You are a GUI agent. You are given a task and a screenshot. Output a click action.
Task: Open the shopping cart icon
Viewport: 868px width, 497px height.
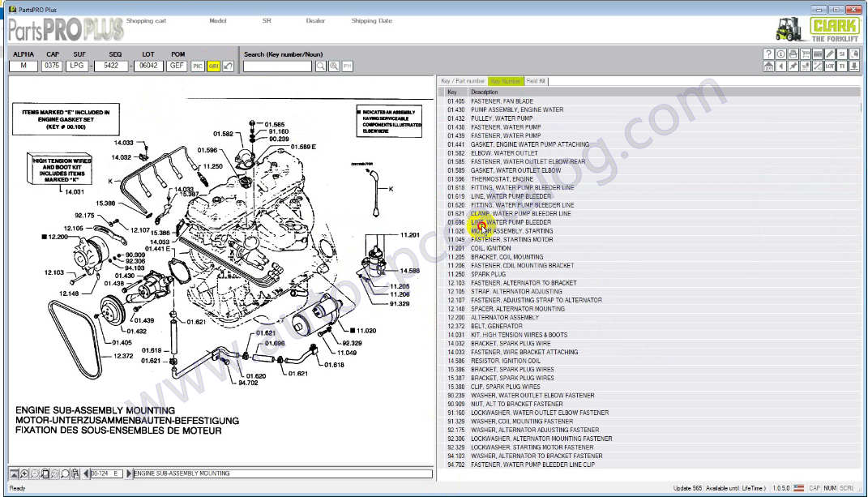point(806,54)
